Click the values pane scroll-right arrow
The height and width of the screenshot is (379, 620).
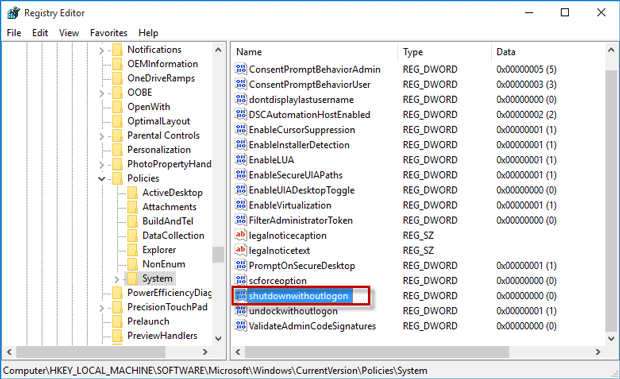tap(598, 351)
